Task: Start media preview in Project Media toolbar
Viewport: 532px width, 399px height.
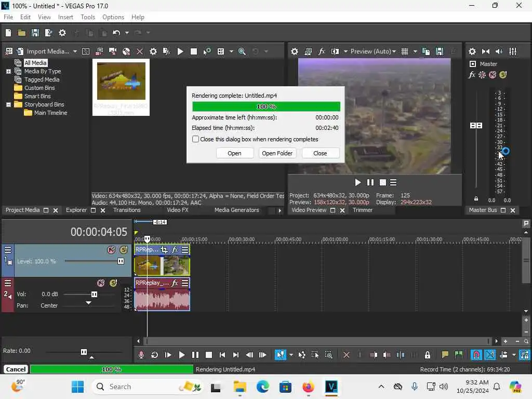Action: point(180,51)
